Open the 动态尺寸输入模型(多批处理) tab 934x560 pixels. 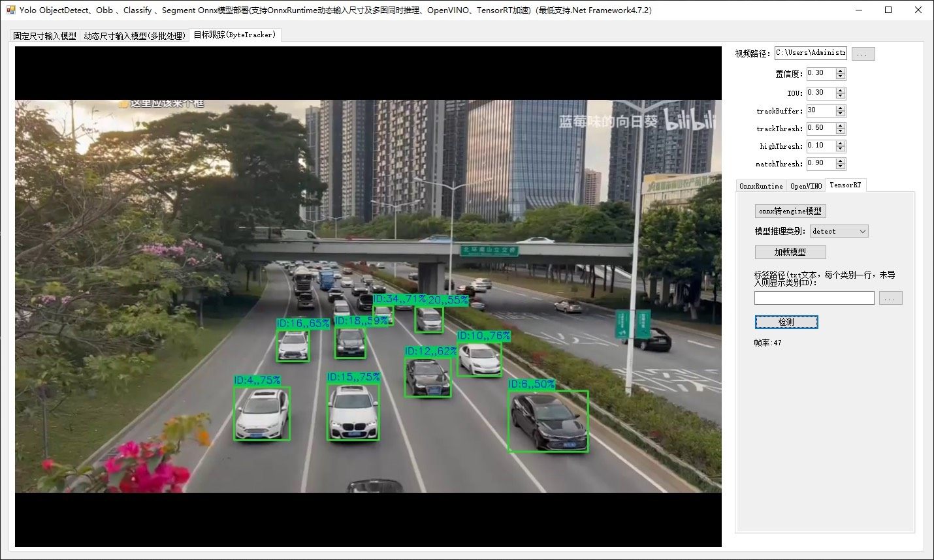pyautogui.click(x=135, y=36)
